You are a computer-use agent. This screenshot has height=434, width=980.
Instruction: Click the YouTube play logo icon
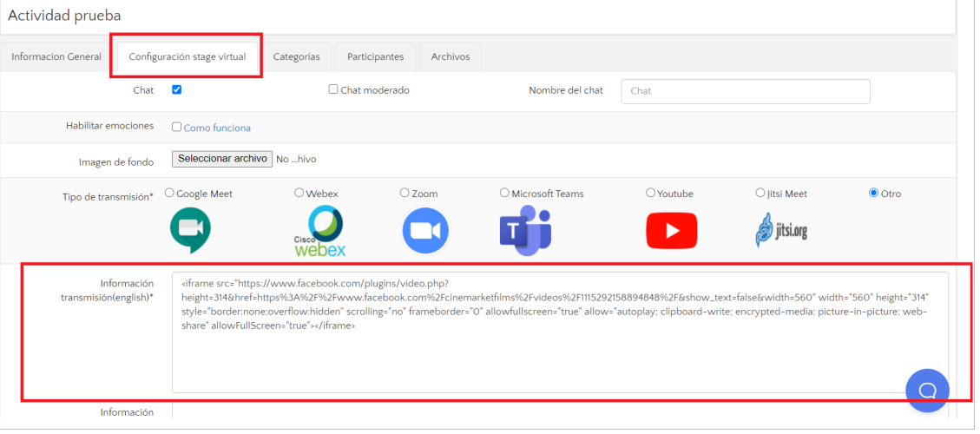click(671, 231)
